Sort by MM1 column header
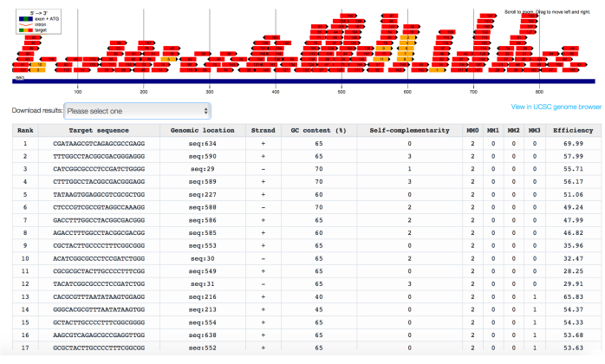The width and height of the screenshot is (605, 364). 493,131
